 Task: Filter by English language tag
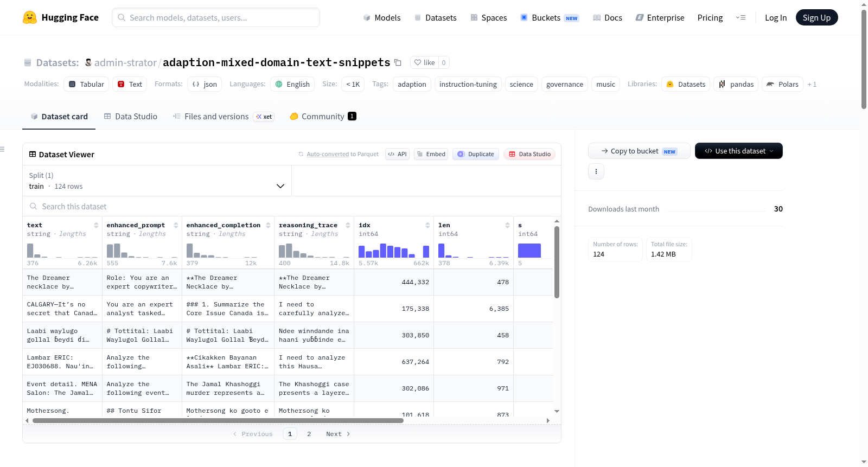pyautogui.click(x=292, y=84)
